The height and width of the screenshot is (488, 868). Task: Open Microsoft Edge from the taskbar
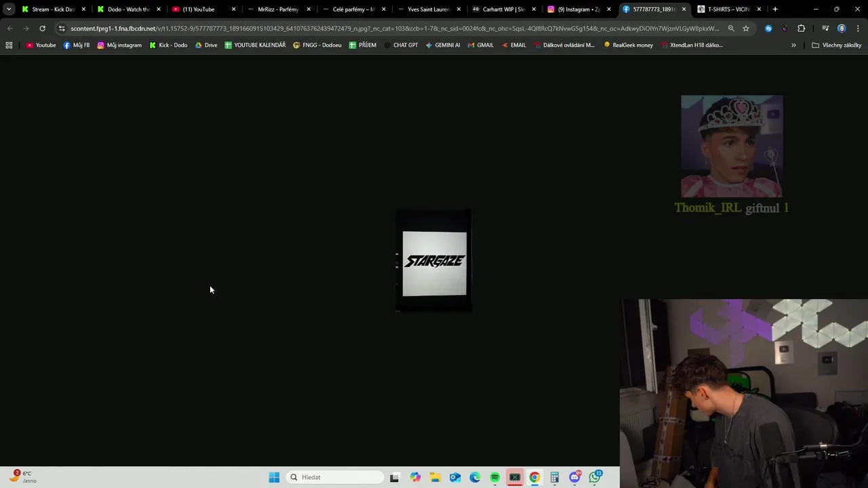(x=475, y=477)
